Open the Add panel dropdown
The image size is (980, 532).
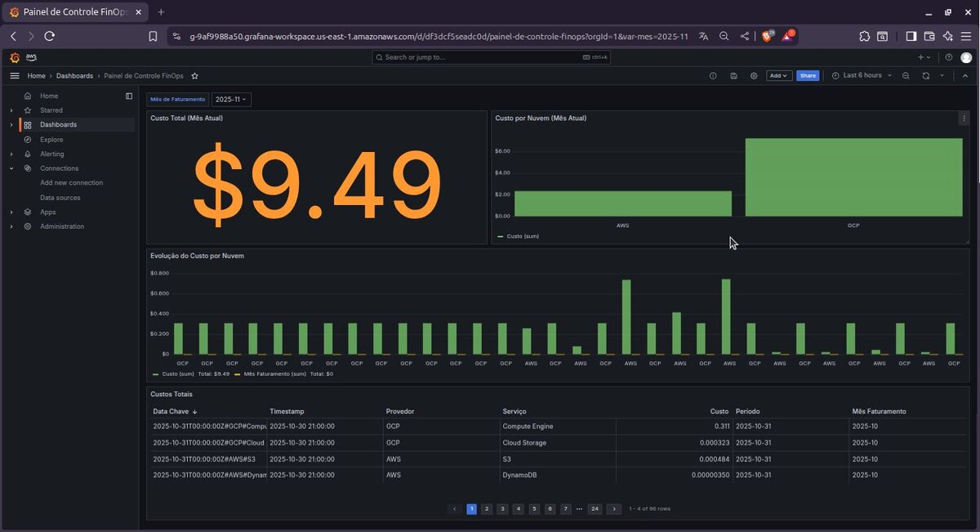click(x=778, y=75)
